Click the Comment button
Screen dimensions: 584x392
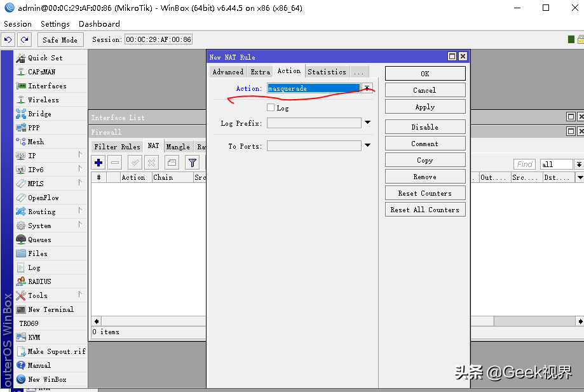coord(425,144)
